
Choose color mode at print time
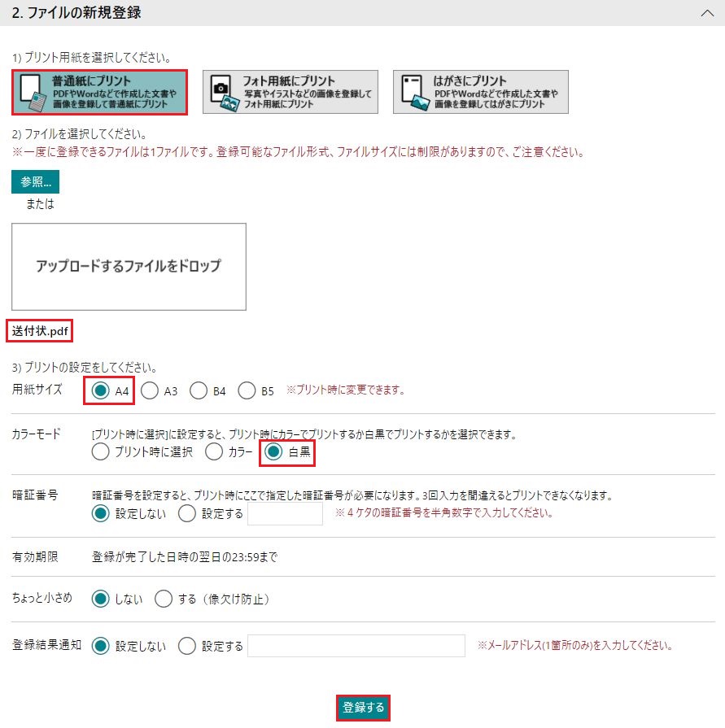tap(101, 452)
